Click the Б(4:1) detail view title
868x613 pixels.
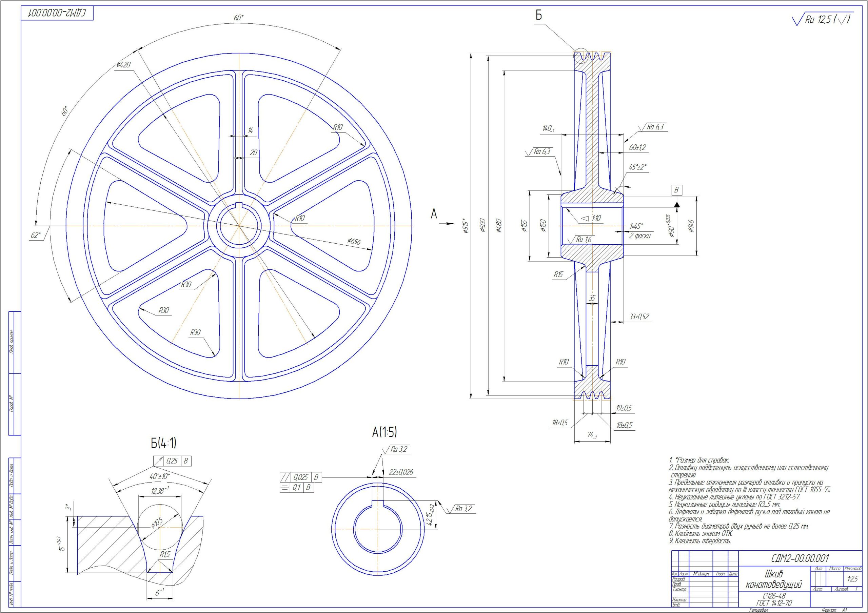click(x=164, y=443)
